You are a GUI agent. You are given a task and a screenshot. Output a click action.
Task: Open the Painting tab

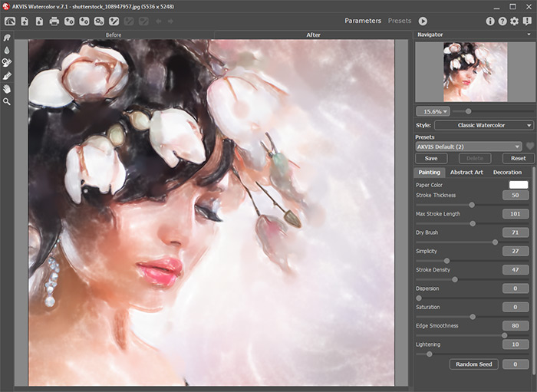(x=429, y=172)
